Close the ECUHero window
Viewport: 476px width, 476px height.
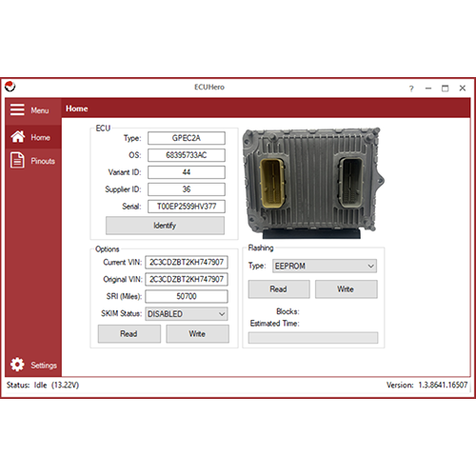pos(463,88)
